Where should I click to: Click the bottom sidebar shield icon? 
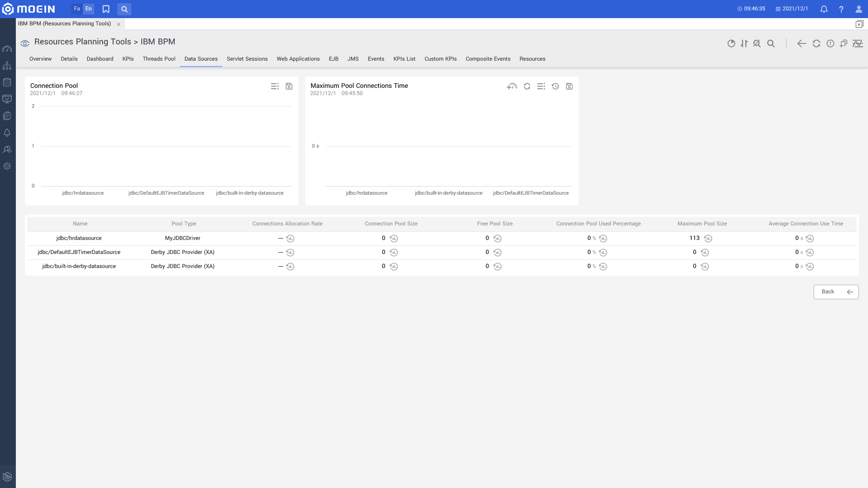(x=7, y=477)
